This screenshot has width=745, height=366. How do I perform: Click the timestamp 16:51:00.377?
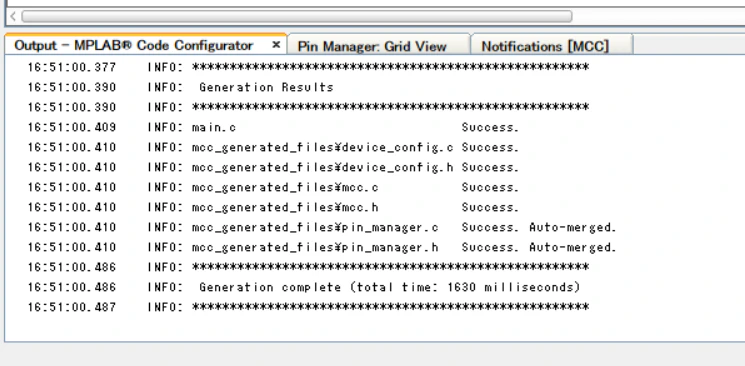(71, 67)
